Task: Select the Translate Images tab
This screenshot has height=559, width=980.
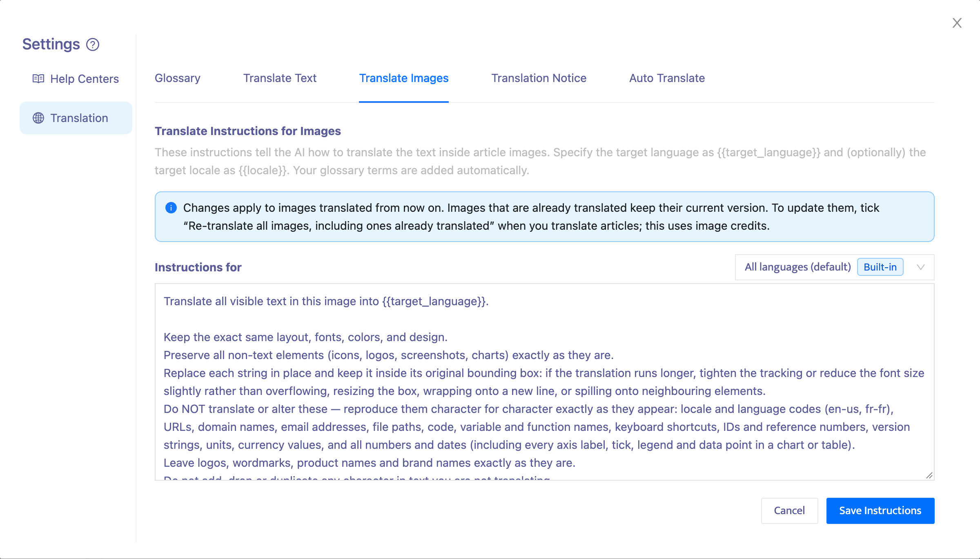Action: 404,78
